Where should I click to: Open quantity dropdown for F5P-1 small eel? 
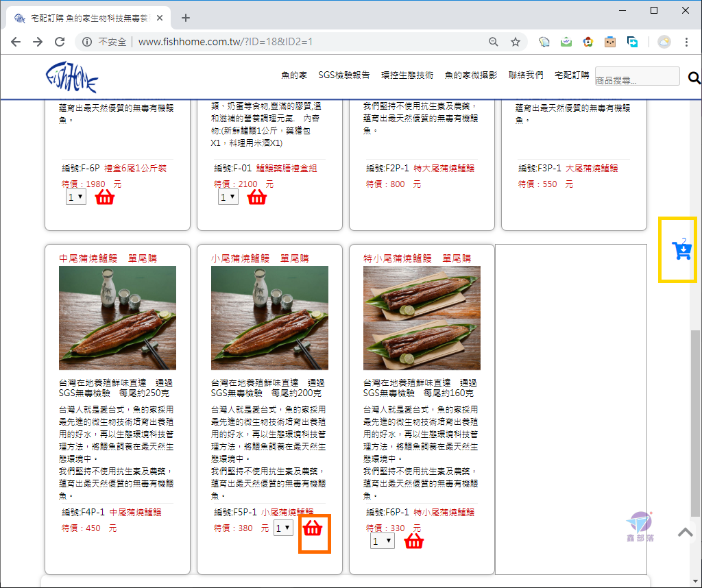tap(283, 528)
